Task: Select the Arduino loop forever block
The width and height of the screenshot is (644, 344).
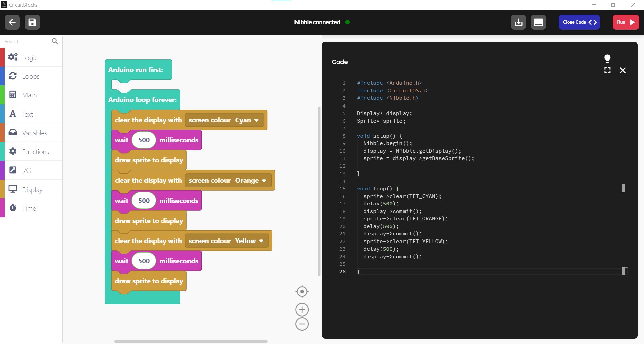Action: pyautogui.click(x=142, y=100)
